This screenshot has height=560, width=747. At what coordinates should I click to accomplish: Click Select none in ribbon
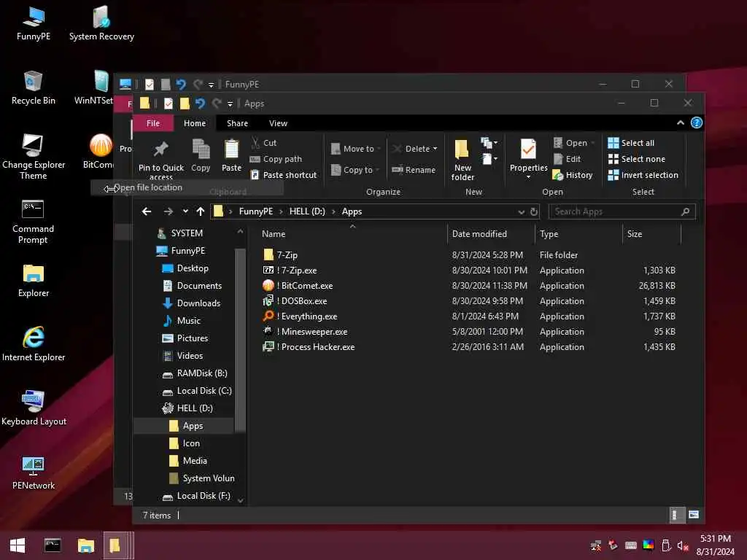(636, 159)
